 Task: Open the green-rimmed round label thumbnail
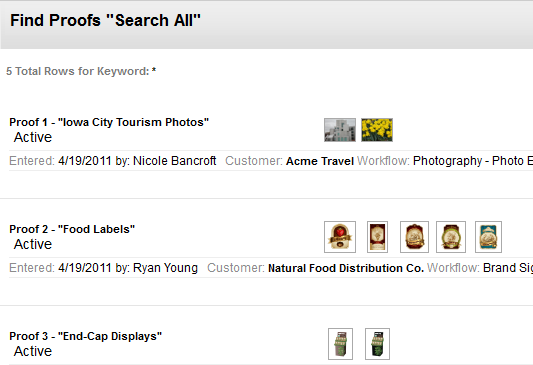coord(451,237)
